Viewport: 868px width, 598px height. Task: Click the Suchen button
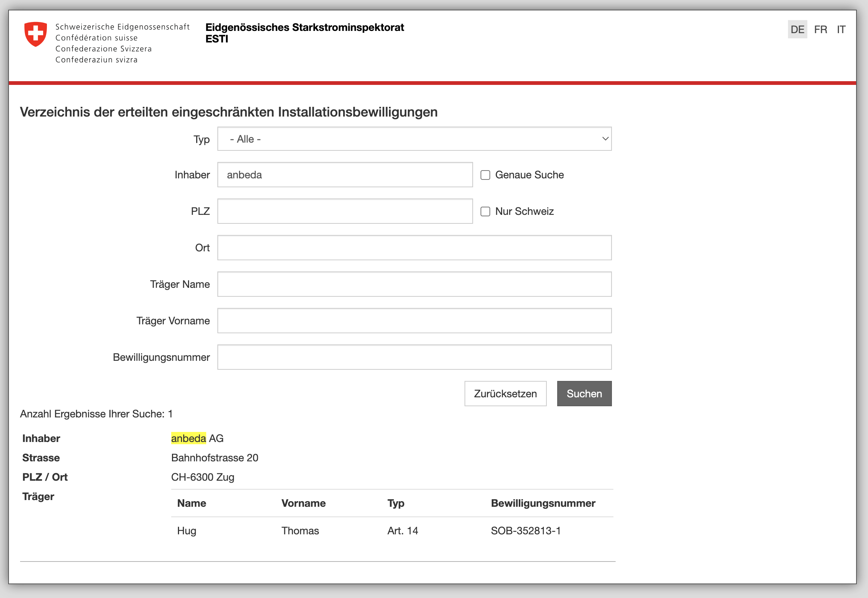[x=584, y=394]
